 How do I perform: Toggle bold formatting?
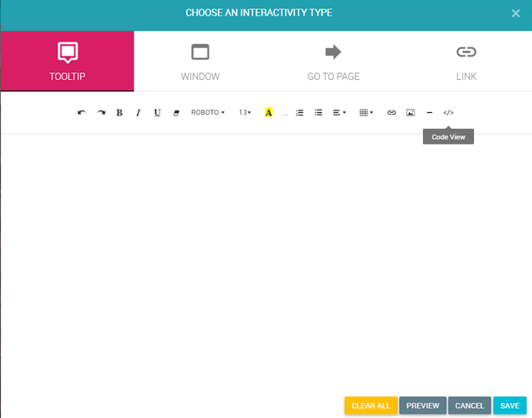120,112
